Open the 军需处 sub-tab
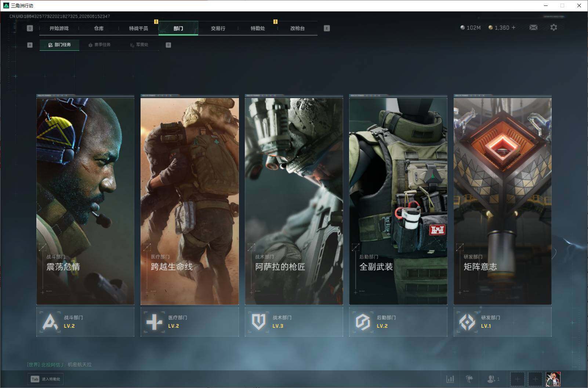 pyautogui.click(x=139, y=45)
